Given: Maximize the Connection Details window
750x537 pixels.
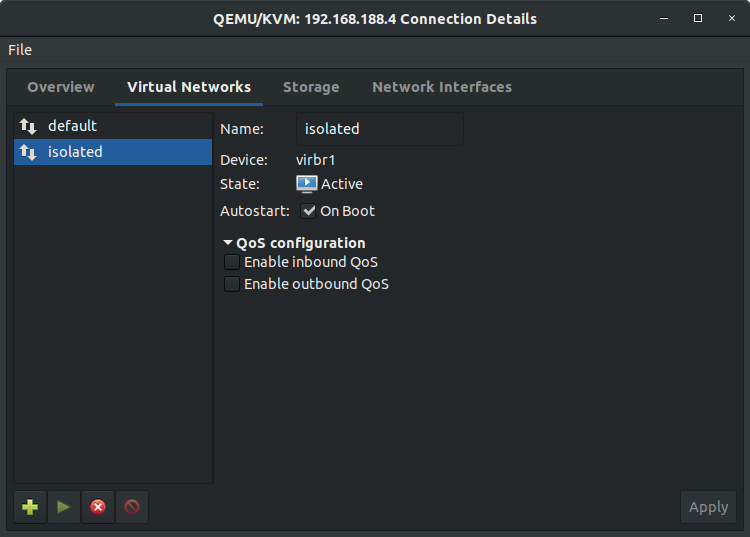Looking at the screenshot, I should (698, 19).
